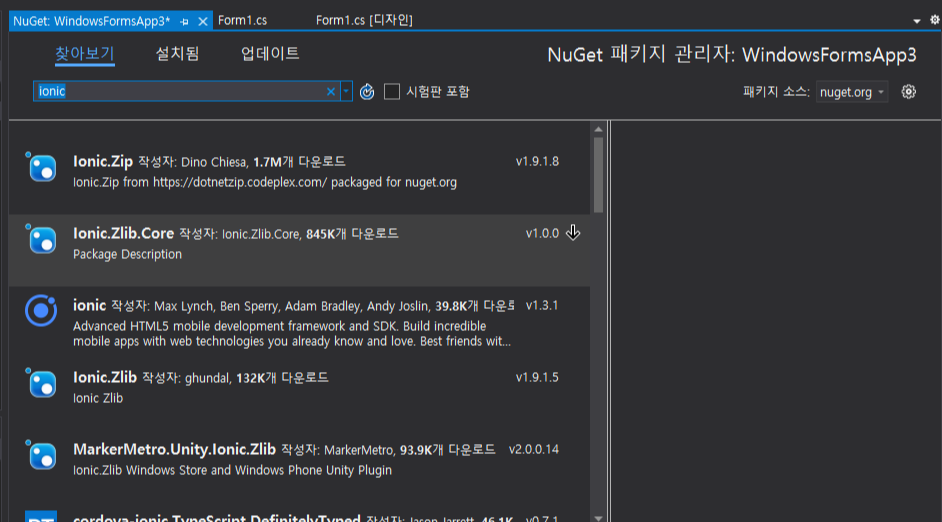
Task: Select the Ionic.Zlib.Core package title
Action: coord(123,233)
